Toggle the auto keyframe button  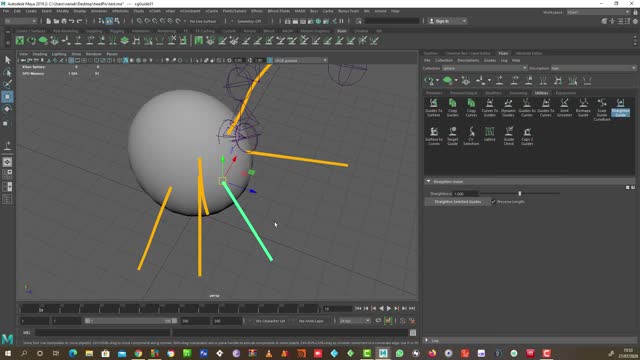[x=387, y=321]
